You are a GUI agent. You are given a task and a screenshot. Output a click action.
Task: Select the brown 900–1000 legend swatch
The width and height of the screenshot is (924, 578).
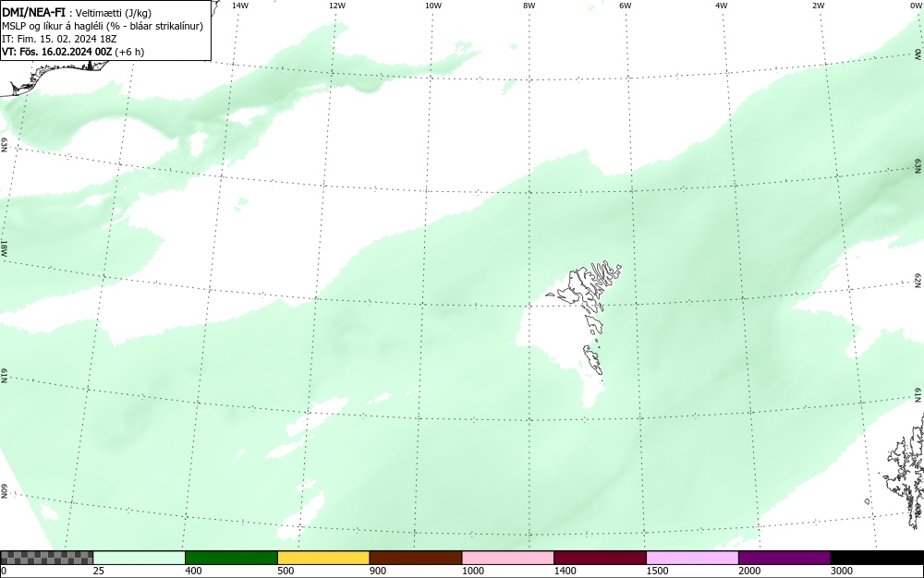[416, 558]
